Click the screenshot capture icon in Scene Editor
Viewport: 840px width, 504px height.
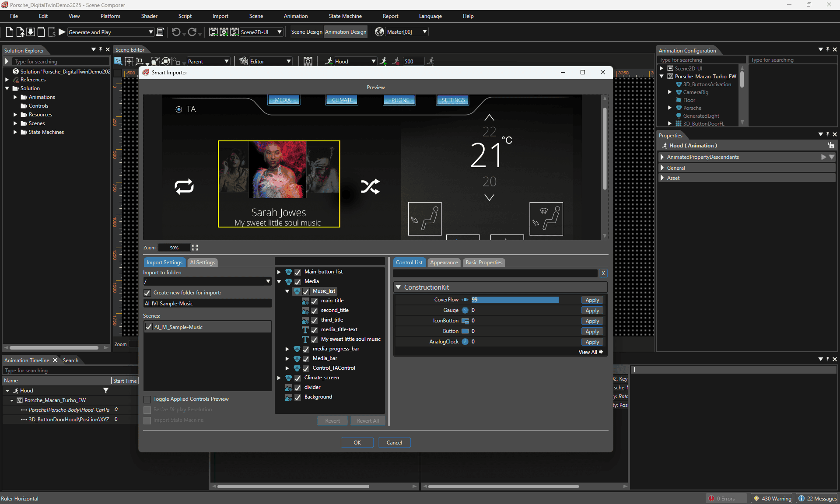point(308,61)
